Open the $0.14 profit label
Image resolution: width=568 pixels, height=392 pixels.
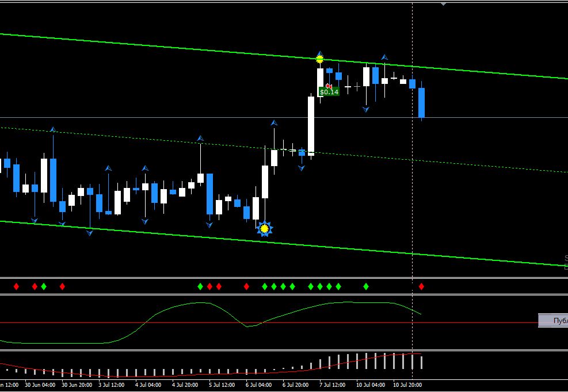329,92
